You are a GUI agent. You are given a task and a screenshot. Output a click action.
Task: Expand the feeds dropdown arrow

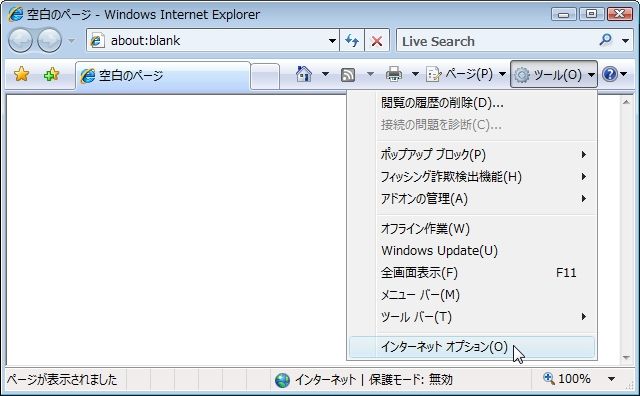coord(370,74)
